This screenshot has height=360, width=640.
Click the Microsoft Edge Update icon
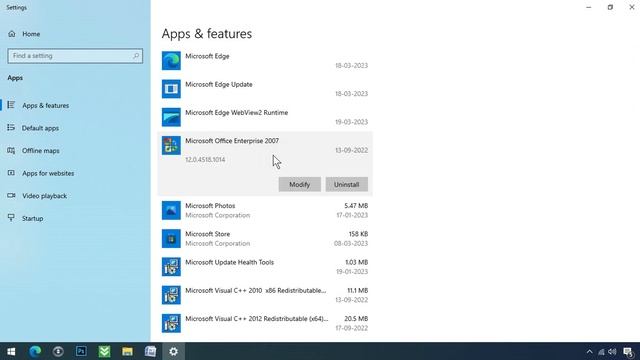[171, 89]
